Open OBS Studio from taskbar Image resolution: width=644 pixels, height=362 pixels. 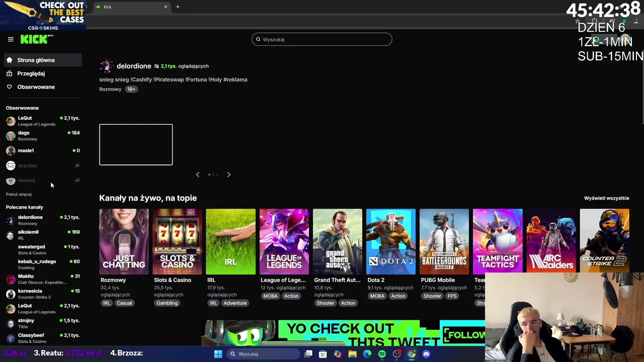(x=397, y=354)
